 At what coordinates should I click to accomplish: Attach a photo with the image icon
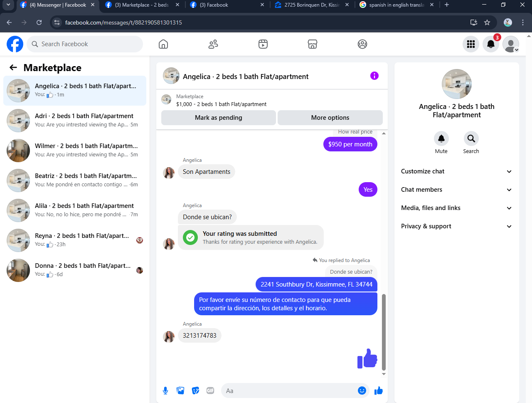pos(180,391)
